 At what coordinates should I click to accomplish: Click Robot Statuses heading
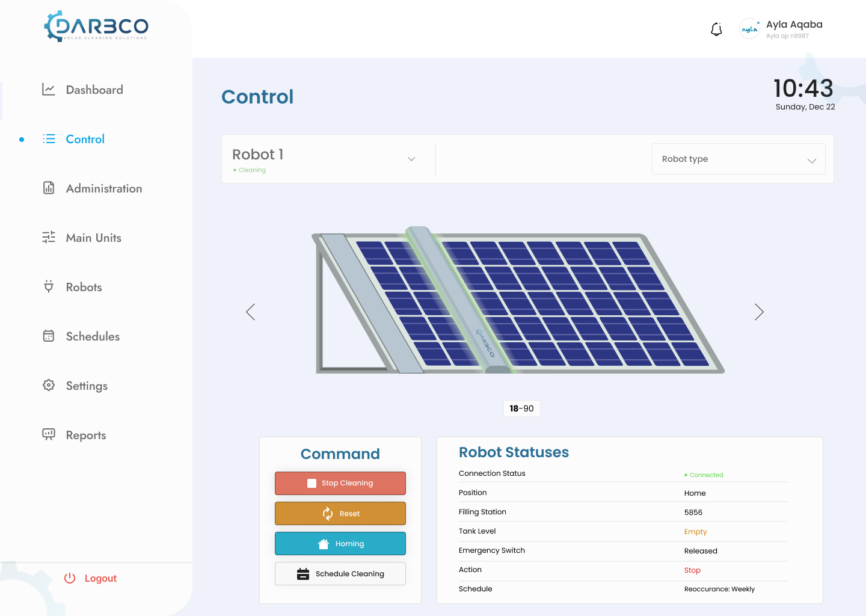pyautogui.click(x=514, y=452)
